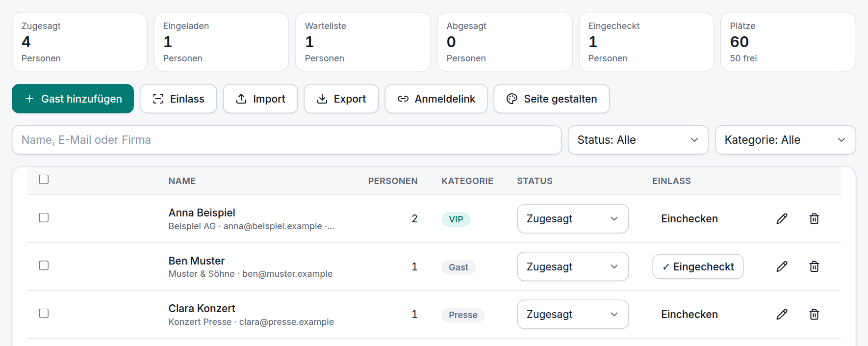Image resolution: width=868 pixels, height=346 pixels.
Task: Click the name Anna Beispiel
Action: pos(202,213)
